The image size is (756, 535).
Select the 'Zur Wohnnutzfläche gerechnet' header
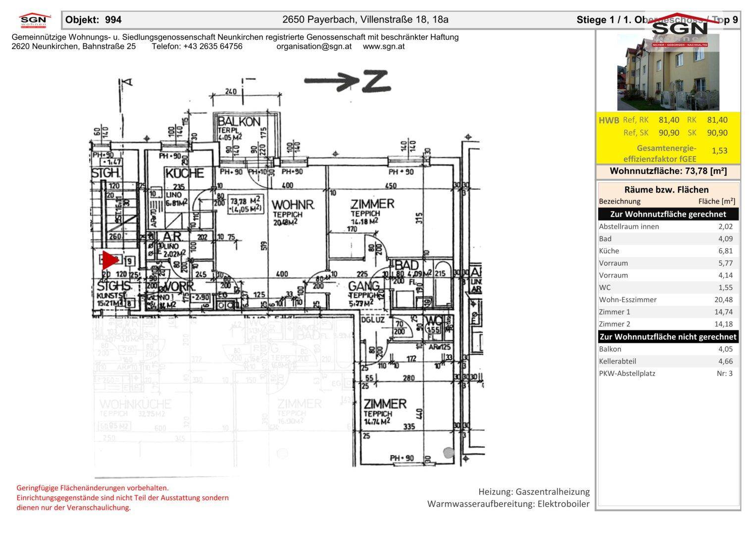[x=668, y=214]
